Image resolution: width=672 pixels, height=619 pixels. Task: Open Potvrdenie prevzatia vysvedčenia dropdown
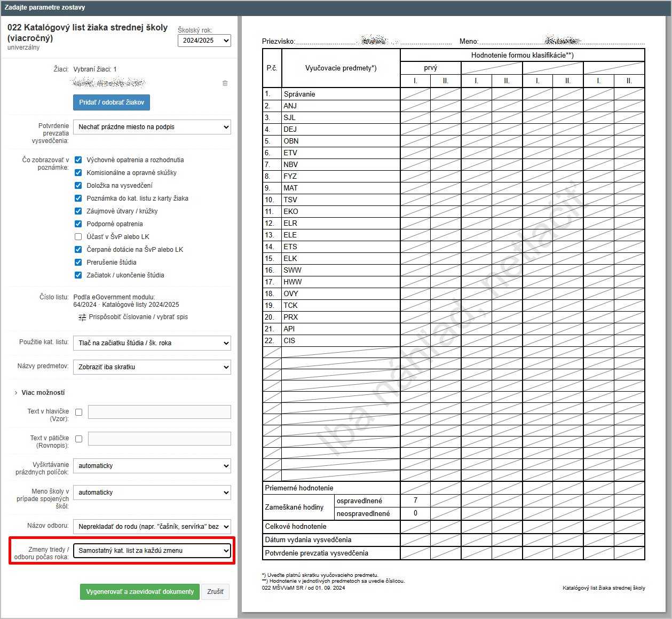[x=152, y=127]
